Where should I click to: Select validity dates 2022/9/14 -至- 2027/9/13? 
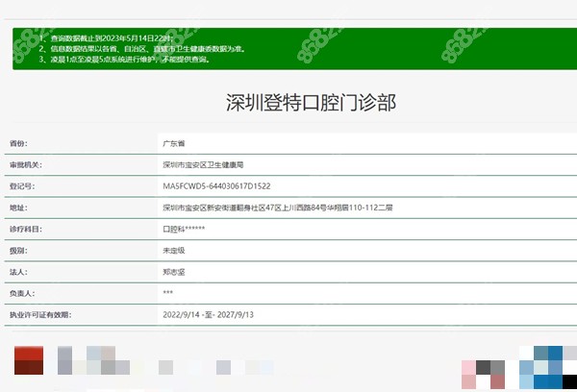(209, 314)
